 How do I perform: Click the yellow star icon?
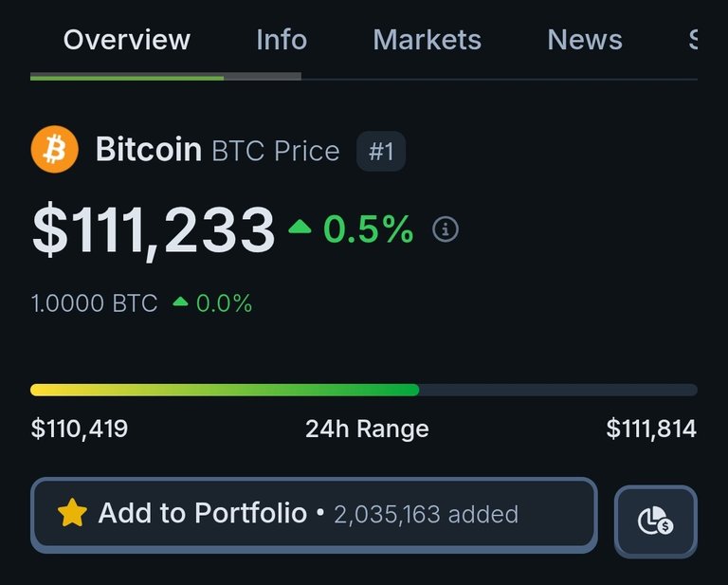pos(72,513)
